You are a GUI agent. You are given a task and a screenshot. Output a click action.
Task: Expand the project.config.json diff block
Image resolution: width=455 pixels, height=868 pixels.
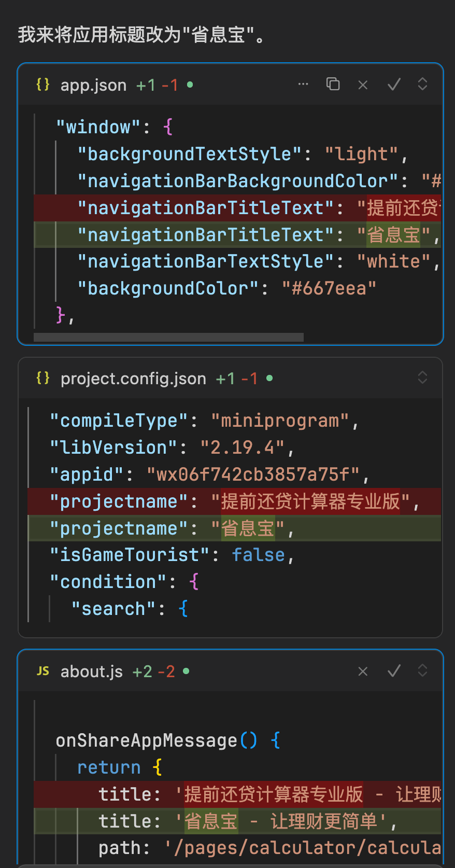(x=422, y=377)
